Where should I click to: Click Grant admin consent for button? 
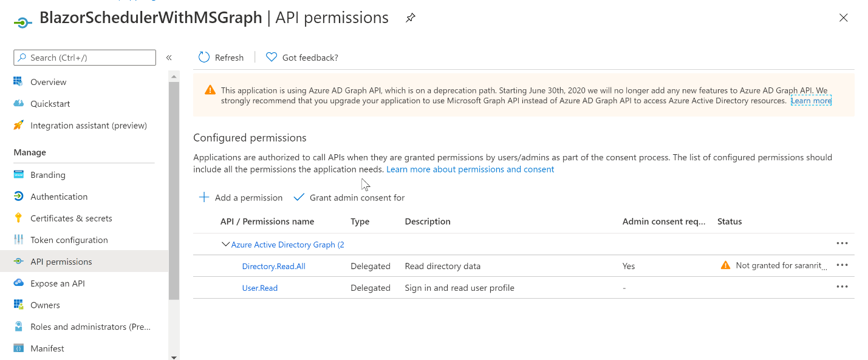pyautogui.click(x=349, y=197)
